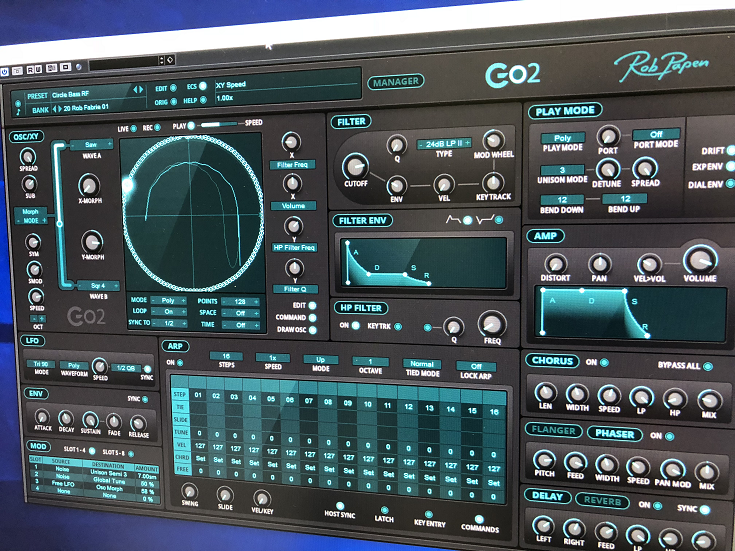Viewport: 735px width, 551px height.
Task: Click the Y-MORPH knob
Action: point(92,242)
